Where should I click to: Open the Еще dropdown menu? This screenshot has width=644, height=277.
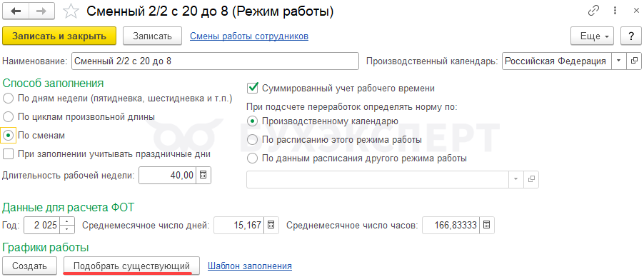coord(592,36)
